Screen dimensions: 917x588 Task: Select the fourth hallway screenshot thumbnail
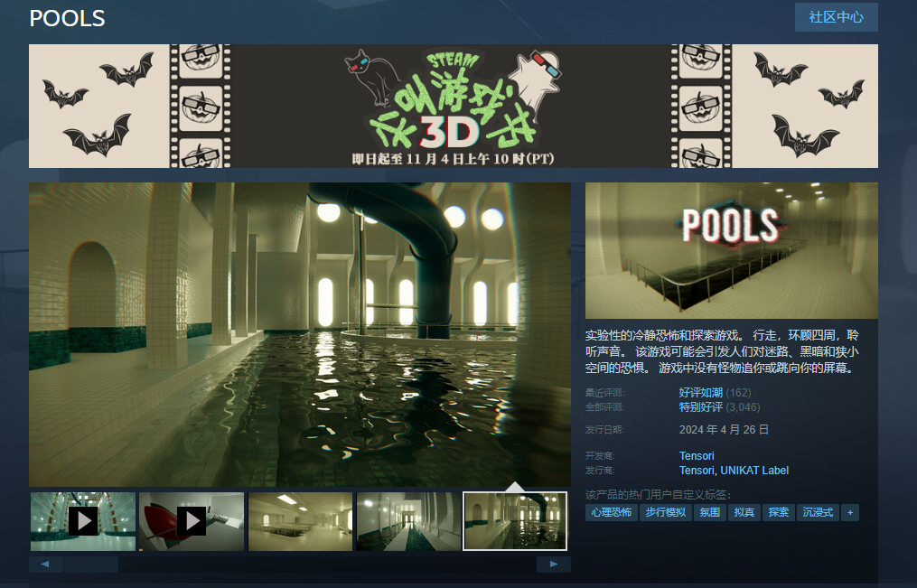(x=408, y=521)
